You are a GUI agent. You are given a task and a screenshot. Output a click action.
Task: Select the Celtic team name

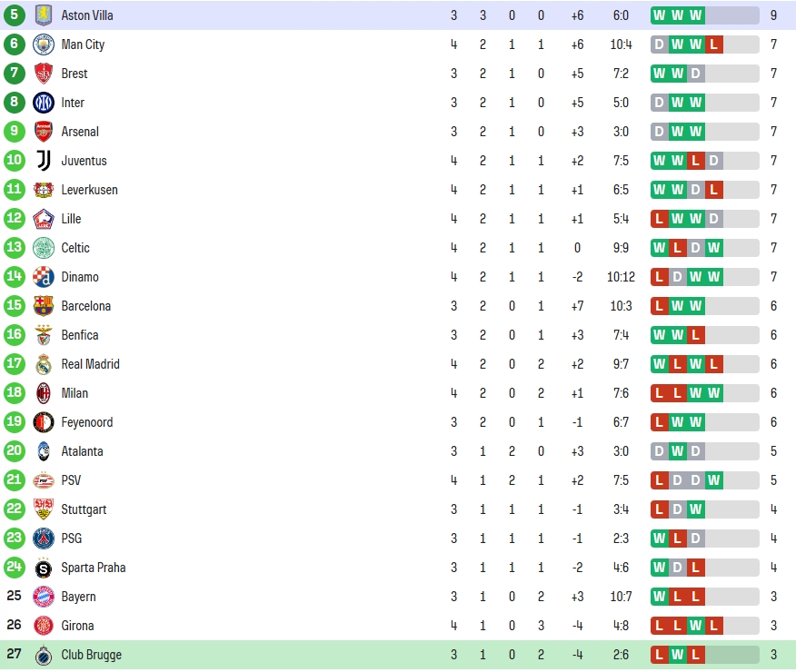(x=75, y=248)
